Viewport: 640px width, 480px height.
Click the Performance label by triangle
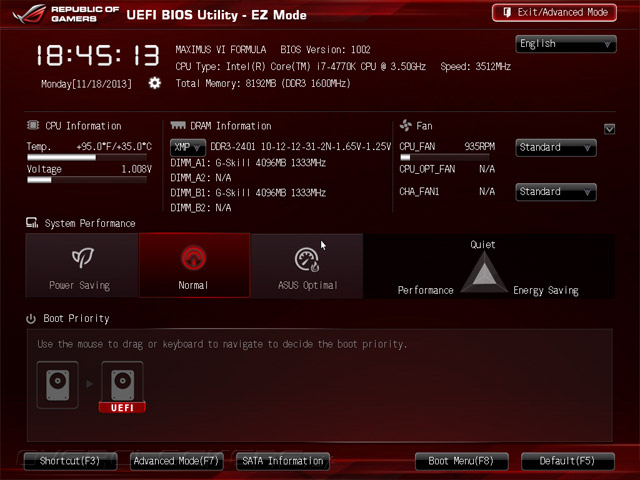(425, 290)
